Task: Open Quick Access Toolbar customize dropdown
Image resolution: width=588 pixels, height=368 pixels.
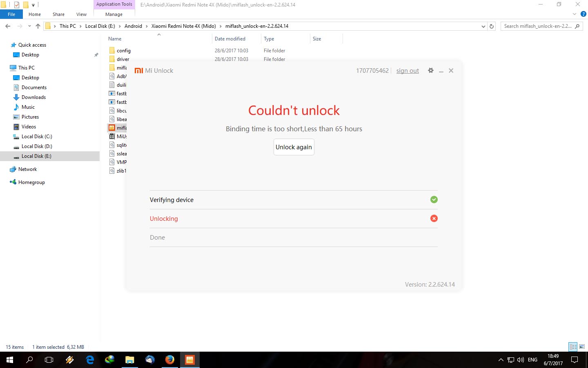Action: click(x=33, y=5)
